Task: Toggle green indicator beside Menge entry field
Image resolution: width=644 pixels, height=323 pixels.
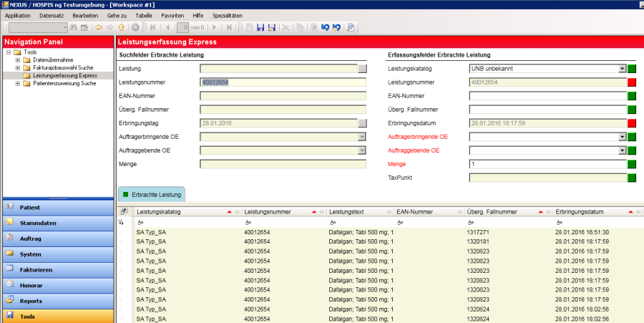Action: coord(632,164)
